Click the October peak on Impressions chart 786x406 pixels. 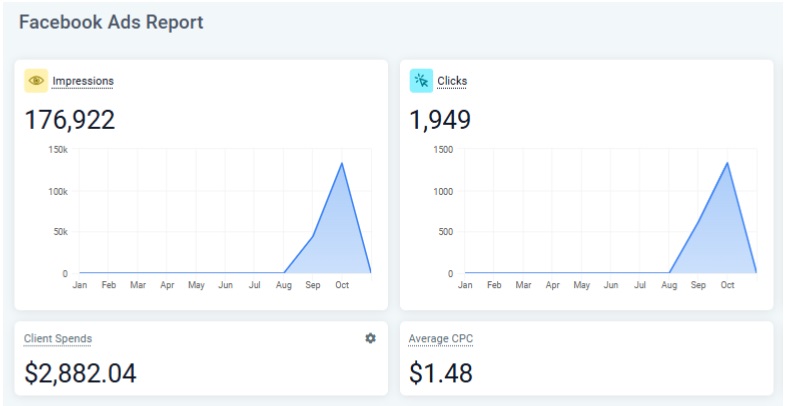(x=342, y=163)
